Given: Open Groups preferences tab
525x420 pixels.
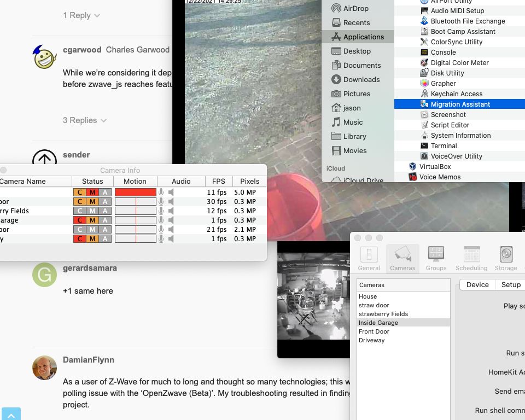Looking at the screenshot, I should point(436,258).
